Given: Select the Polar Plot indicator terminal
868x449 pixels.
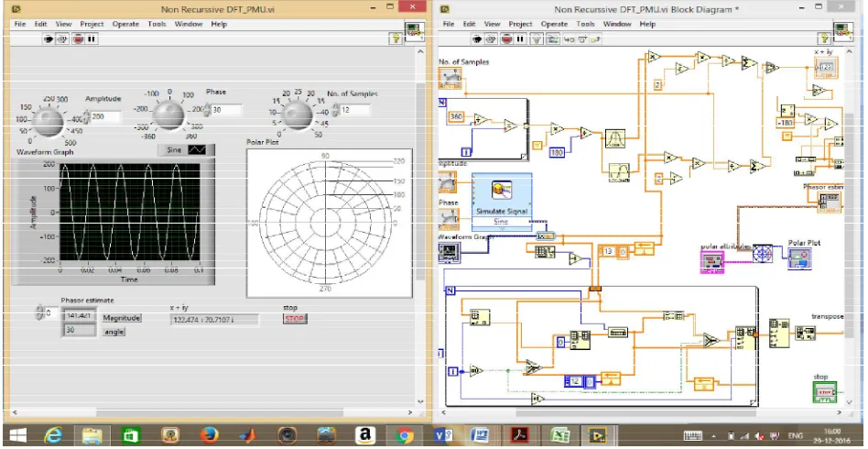Looking at the screenshot, I should (800, 259).
